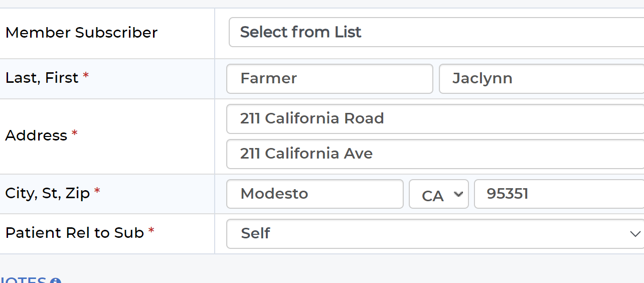
Task: Click the red asterisk beside 'Last, First'
Action: click(x=86, y=75)
